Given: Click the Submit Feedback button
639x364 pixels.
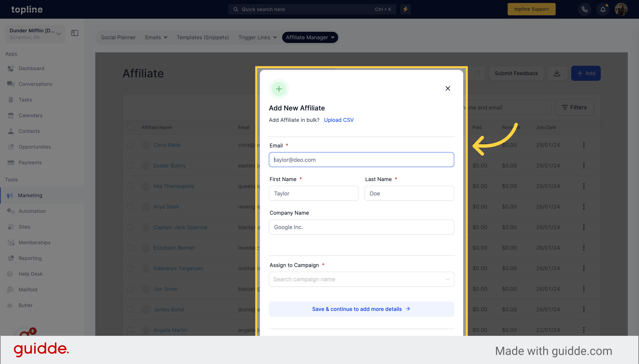Looking at the screenshot, I should tap(516, 73).
